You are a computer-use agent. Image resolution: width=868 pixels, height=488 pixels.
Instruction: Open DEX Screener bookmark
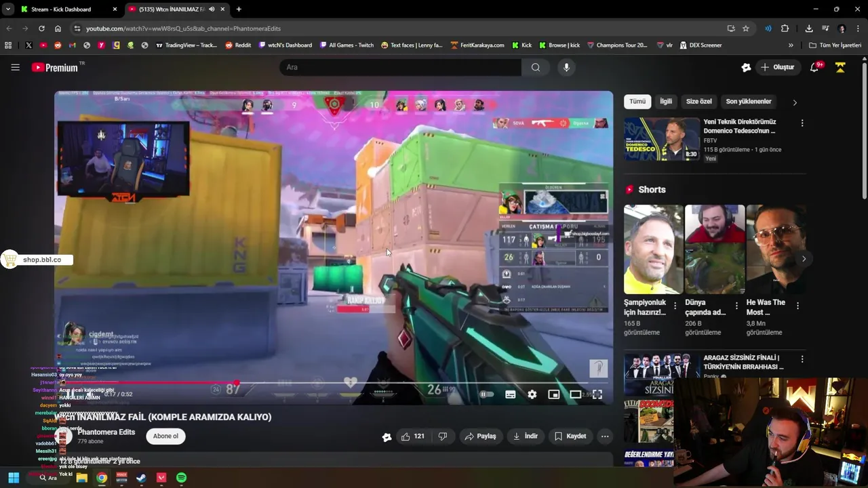click(701, 45)
